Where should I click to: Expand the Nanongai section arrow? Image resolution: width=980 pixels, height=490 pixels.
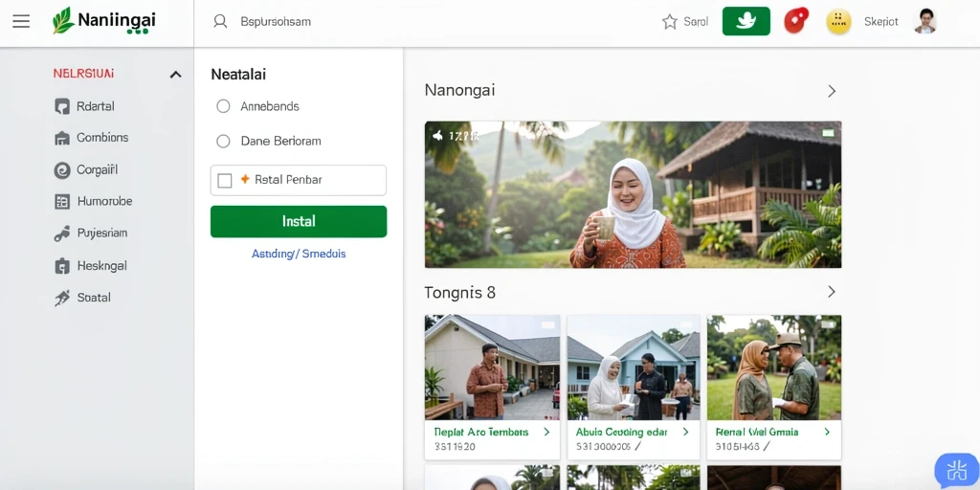click(832, 91)
